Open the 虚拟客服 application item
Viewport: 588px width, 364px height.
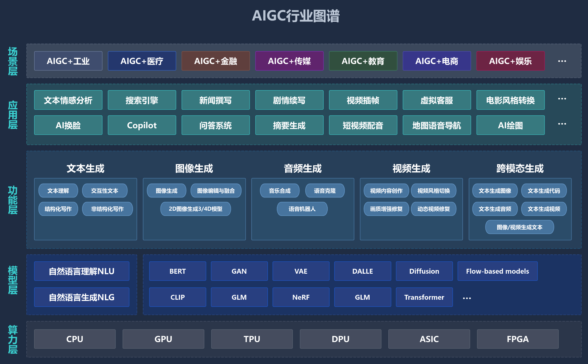tap(437, 100)
